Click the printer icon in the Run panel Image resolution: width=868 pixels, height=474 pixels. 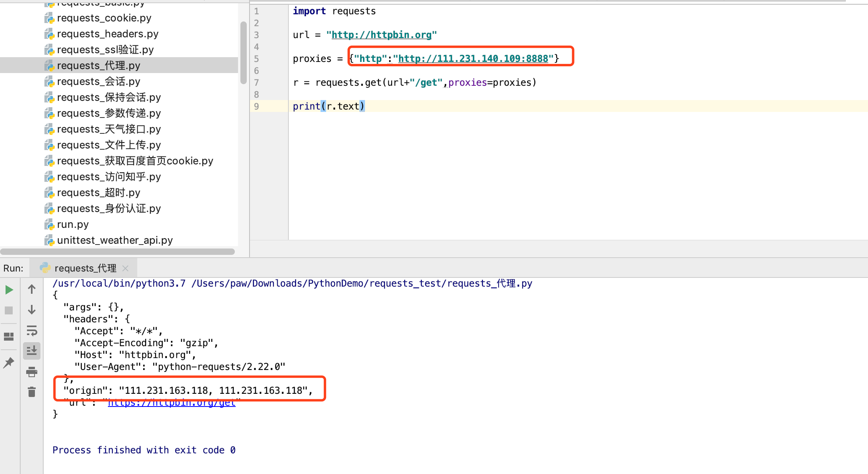32,372
